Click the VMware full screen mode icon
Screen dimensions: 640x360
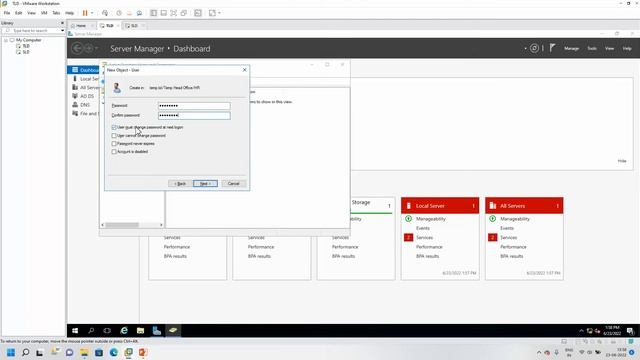click(173, 13)
